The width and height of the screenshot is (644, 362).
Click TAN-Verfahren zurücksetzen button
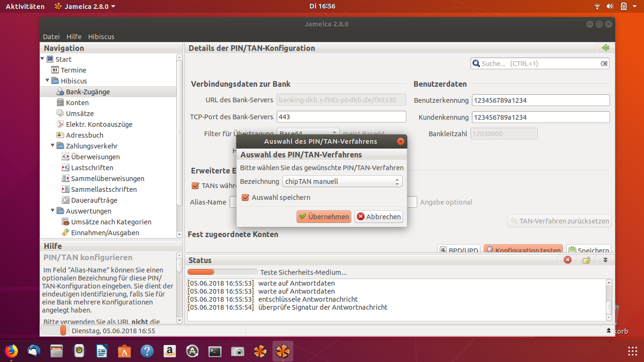[560, 221]
